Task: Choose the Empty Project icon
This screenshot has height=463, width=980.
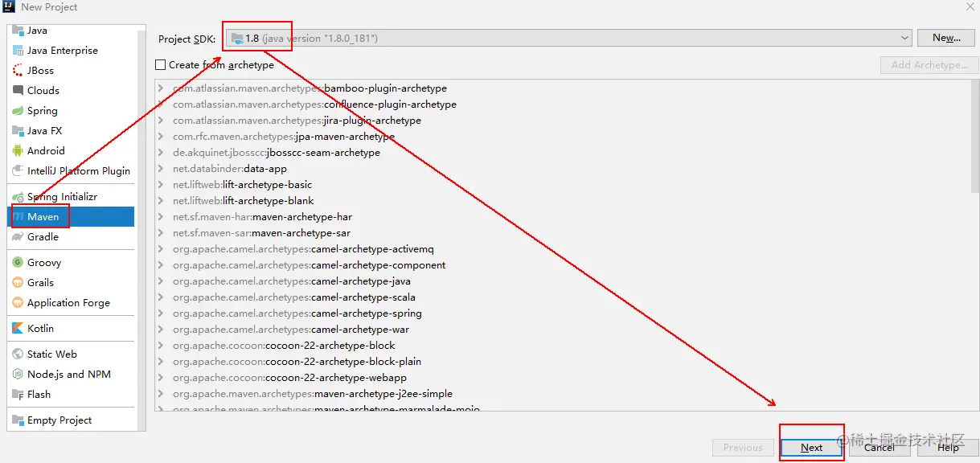Action: pos(18,420)
